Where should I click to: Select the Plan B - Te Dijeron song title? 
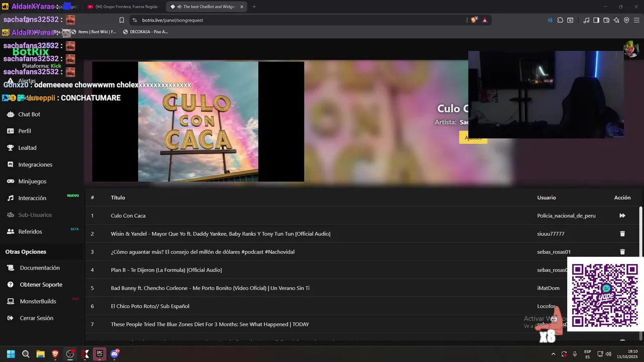point(166,270)
